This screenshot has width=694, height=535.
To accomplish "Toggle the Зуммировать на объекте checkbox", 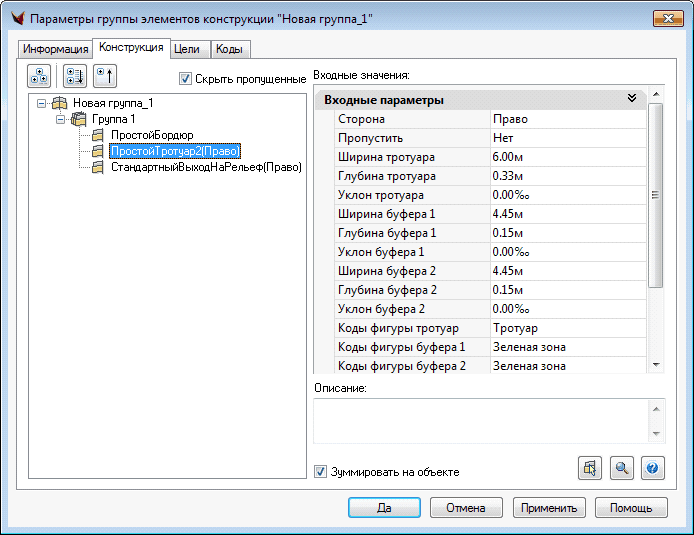I will [320, 472].
